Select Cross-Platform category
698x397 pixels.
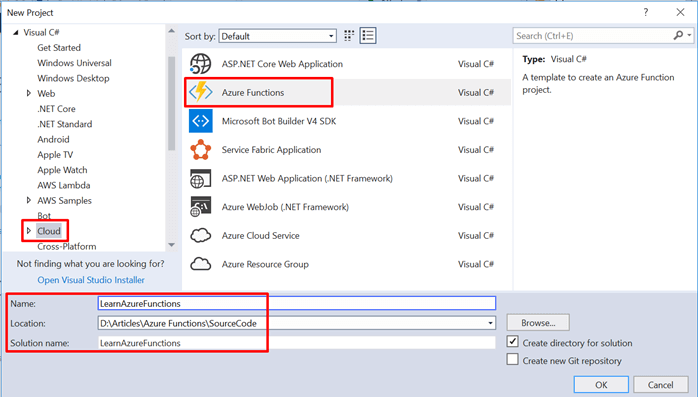[x=67, y=246]
